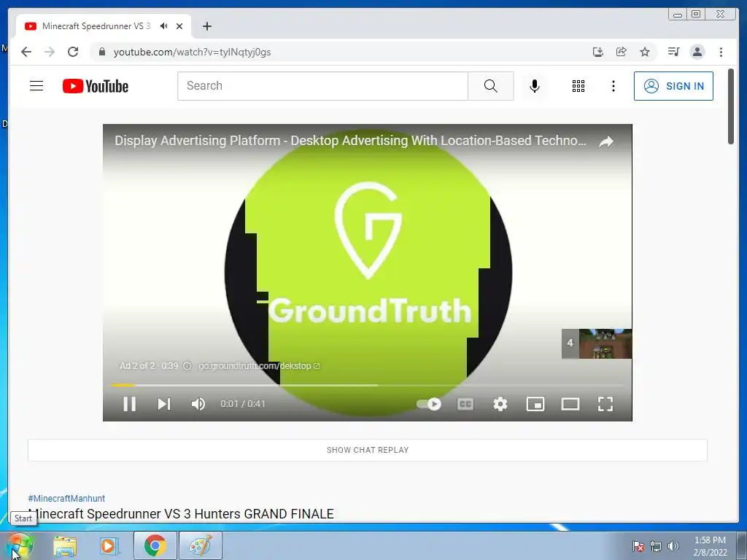Open the ad title at top of the video
Screen dimensions: 747x560
point(350,141)
